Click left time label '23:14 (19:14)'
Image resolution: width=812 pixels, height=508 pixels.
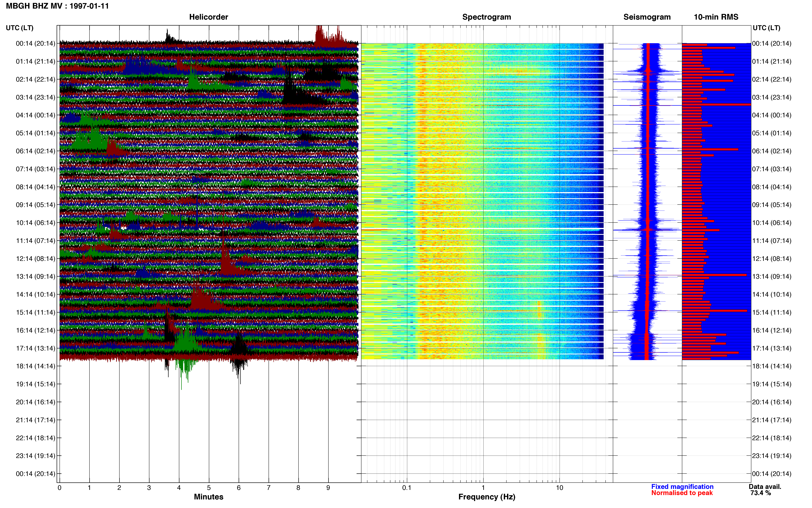35,456
